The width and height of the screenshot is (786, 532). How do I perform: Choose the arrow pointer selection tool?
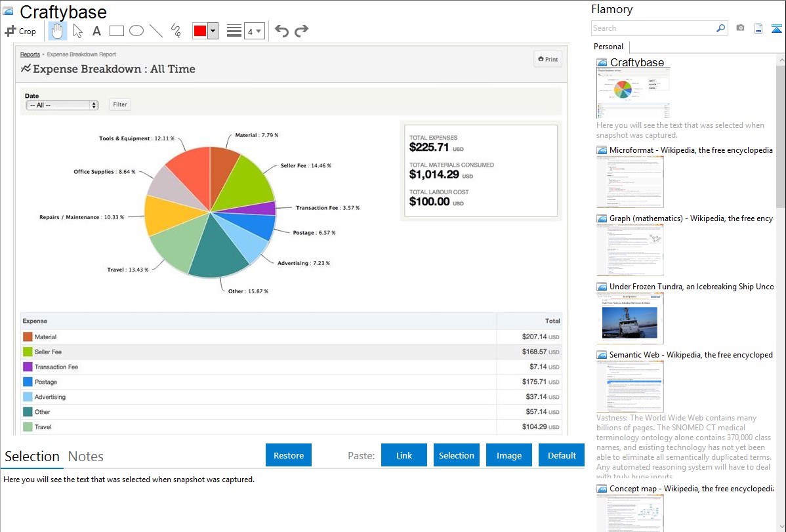[x=77, y=31]
